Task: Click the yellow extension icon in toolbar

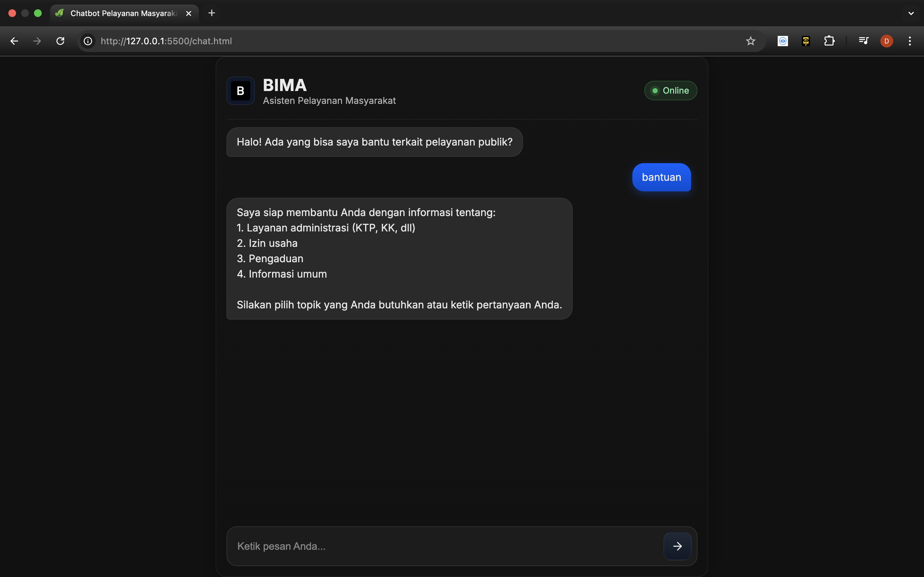Action: (x=806, y=41)
